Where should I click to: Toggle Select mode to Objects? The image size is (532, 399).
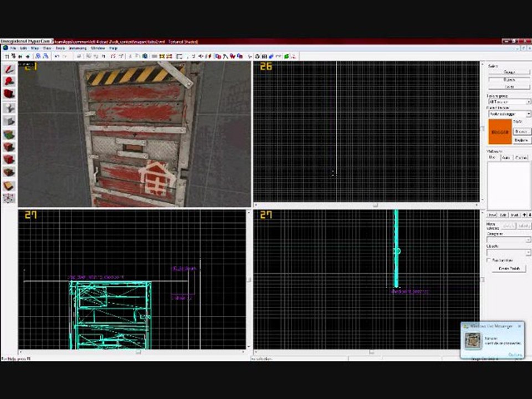(509, 79)
